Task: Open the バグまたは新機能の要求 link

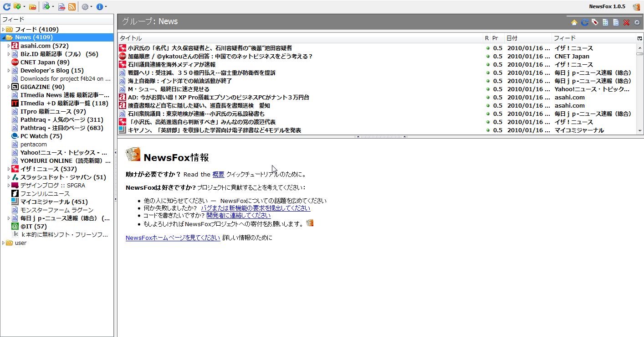Action: (256, 208)
